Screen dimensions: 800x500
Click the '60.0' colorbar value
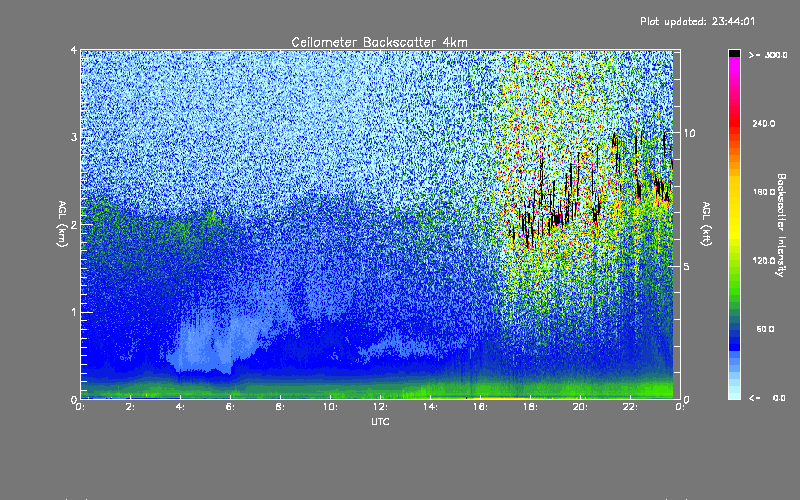tap(765, 329)
